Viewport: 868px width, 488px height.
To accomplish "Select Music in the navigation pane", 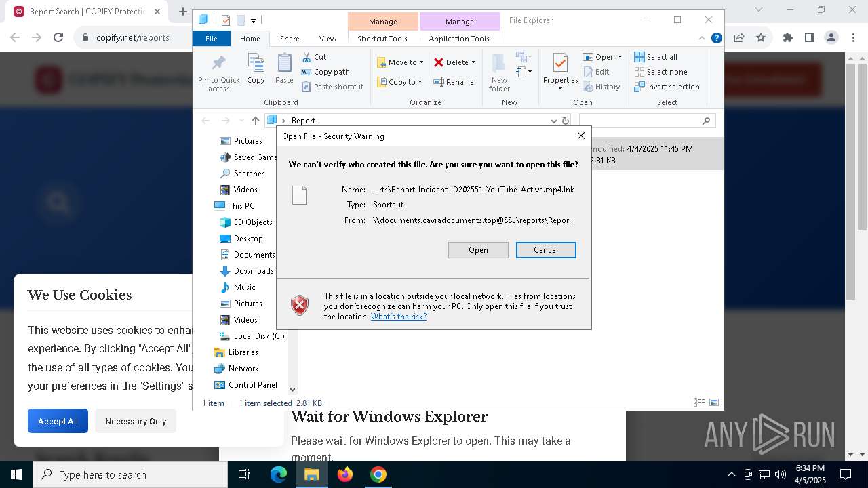I will pos(237,287).
